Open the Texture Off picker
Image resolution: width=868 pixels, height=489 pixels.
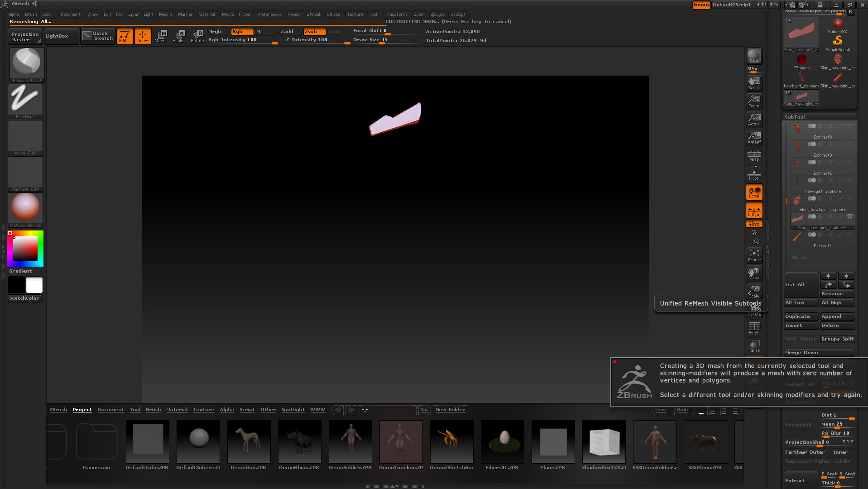click(25, 174)
